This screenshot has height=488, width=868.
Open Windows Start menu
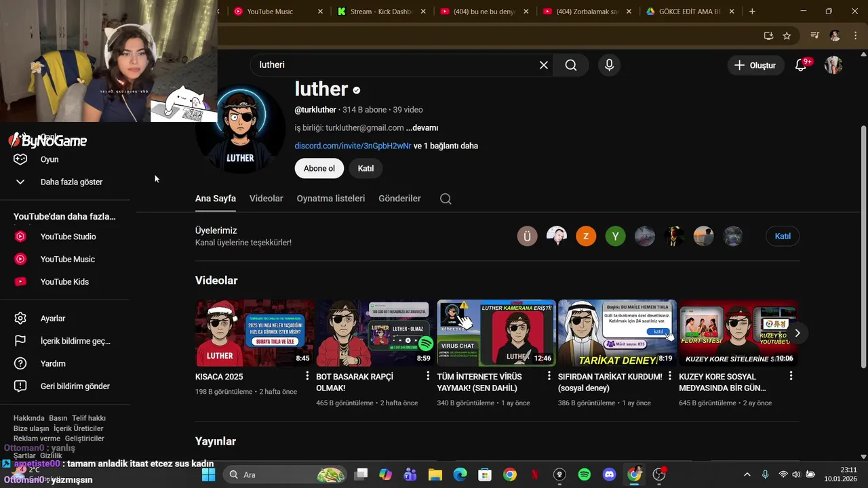[x=208, y=474]
